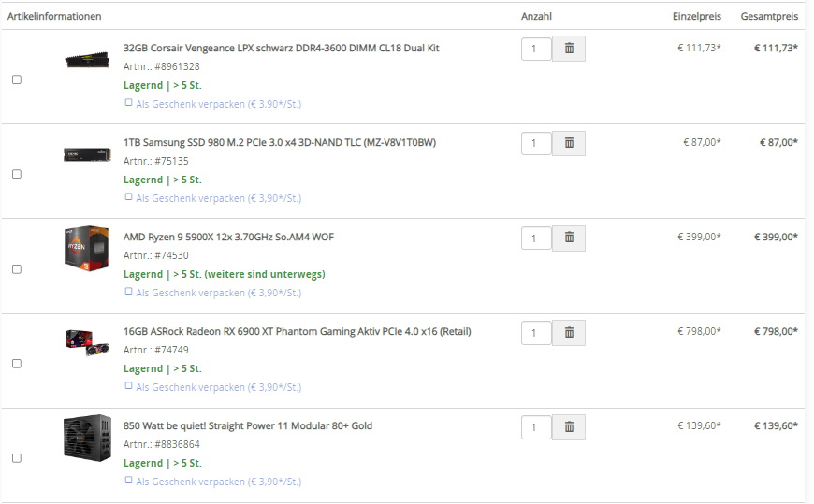
Task: Click the Ryzen stock status 'weitere sind unterwegs'
Action: 265,275
